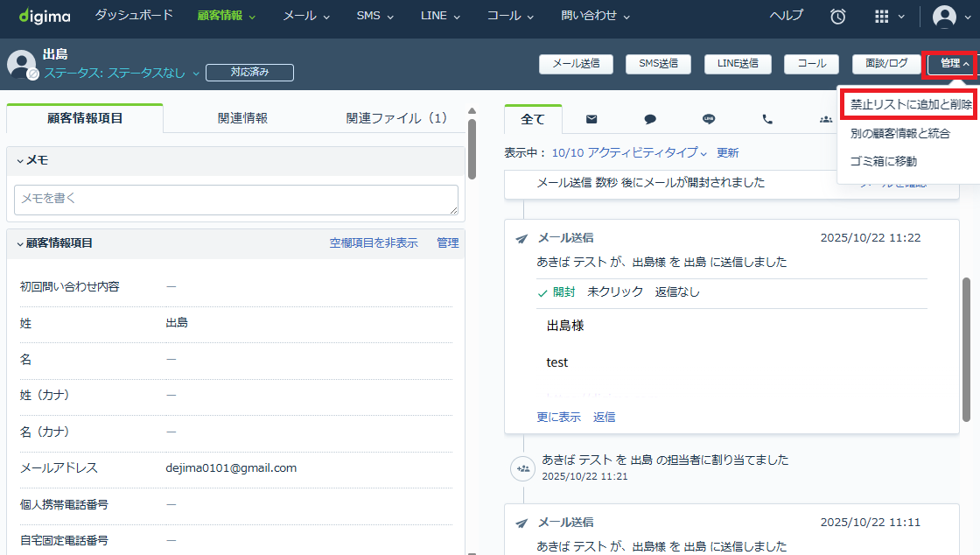Open the apps grid icon

coord(881,17)
